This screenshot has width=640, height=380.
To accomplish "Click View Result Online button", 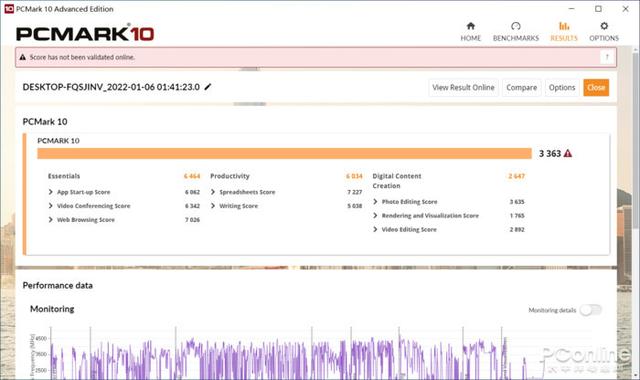I will click(463, 87).
